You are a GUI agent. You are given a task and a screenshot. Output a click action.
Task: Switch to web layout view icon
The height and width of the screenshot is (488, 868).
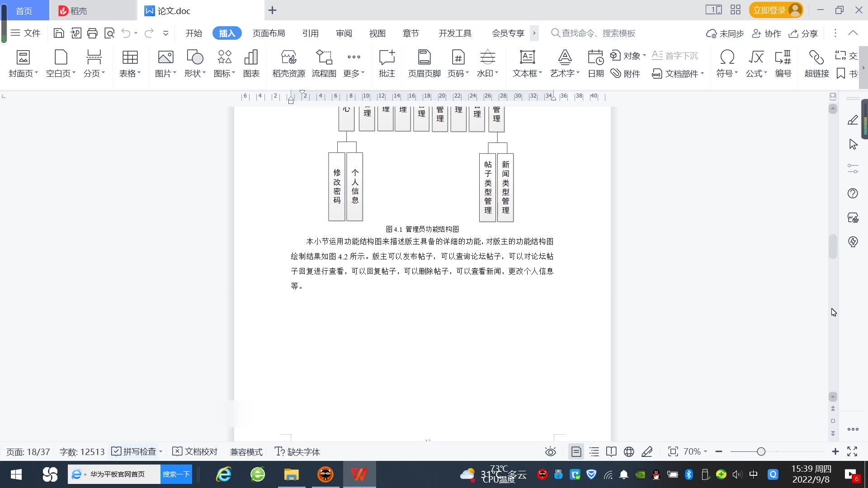(629, 451)
